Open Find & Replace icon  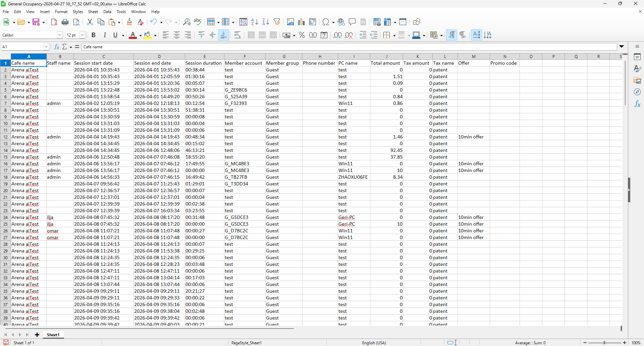pos(186,22)
